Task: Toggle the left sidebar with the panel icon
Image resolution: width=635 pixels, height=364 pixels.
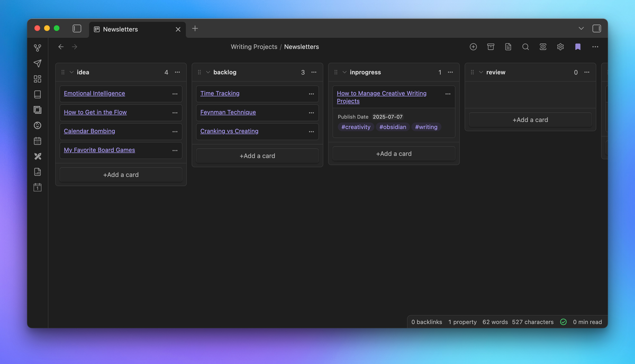Action: click(77, 28)
